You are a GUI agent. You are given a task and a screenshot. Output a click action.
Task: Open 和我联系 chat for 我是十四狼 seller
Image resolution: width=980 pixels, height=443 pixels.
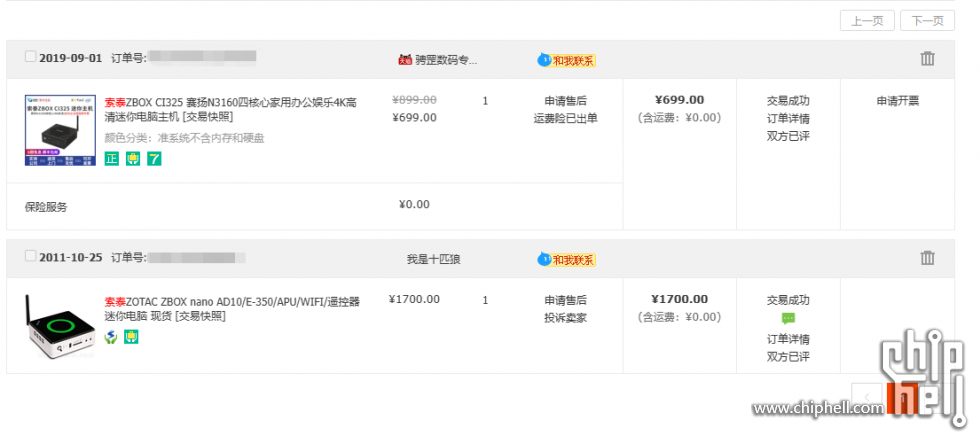[x=567, y=259]
